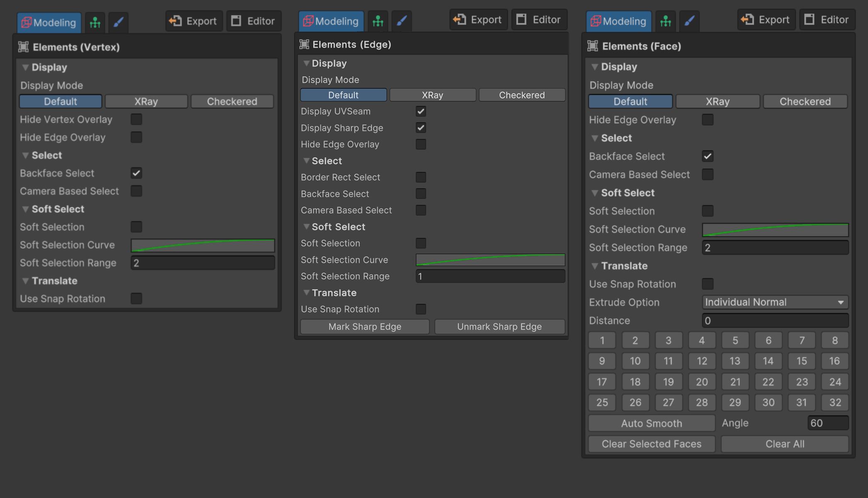Switch Vertex display mode to XRay
The height and width of the screenshot is (498, 868).
(146, 101)
